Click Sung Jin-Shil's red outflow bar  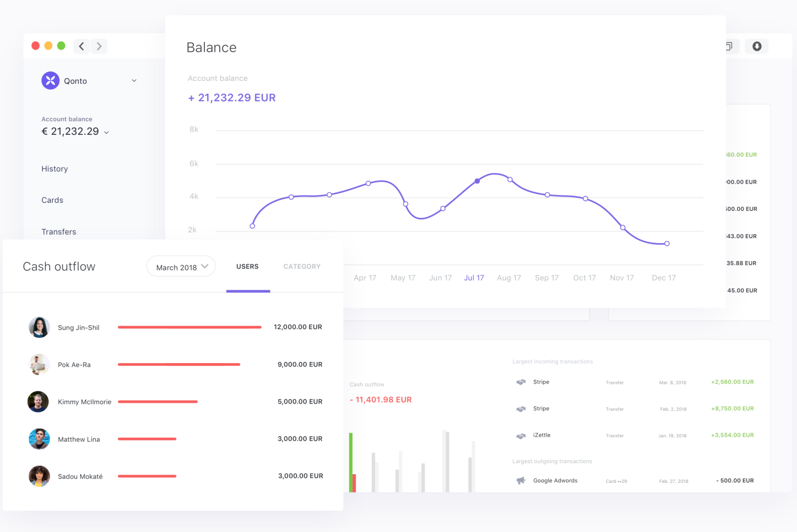(190, 327)
